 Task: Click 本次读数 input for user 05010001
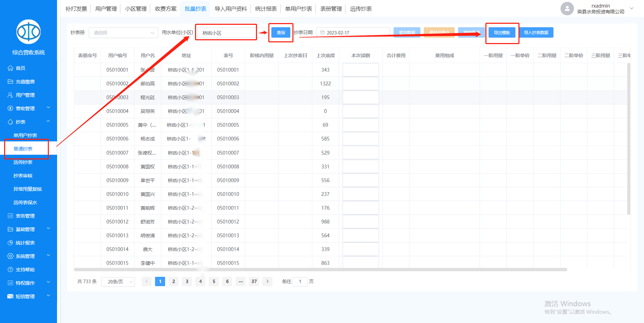pyautogui.click(x=361, y=70)
